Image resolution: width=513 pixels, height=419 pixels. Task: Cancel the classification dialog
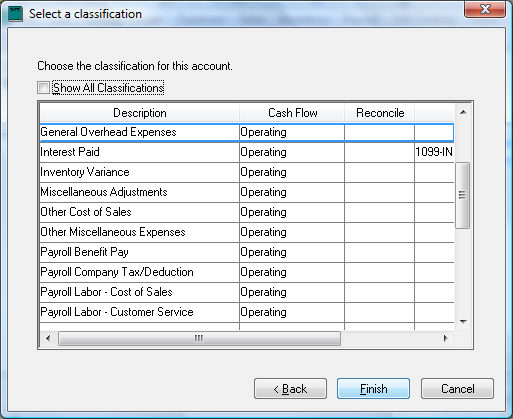457,389
